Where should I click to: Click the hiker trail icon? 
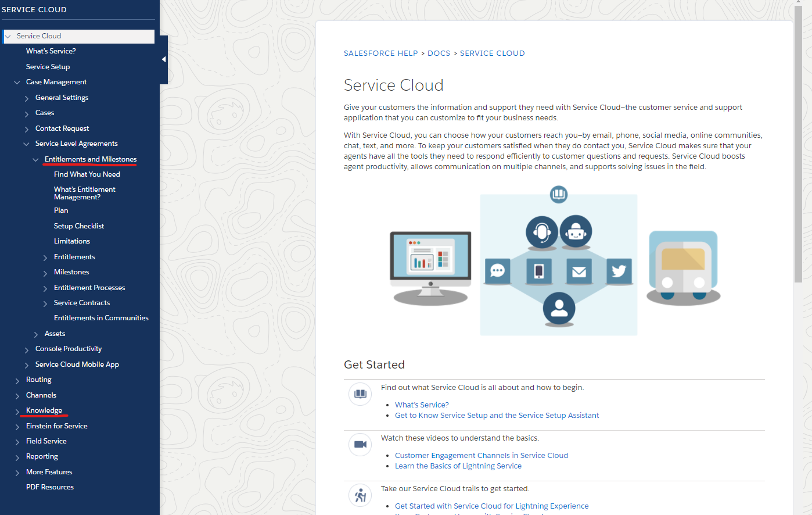360,495
